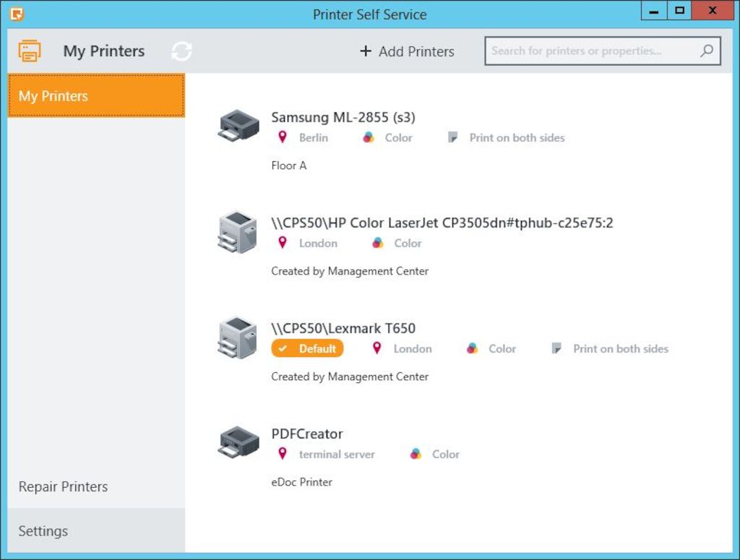The height and width of the screenshot is (560, 740).
Task: Click the Berlin location text
Action: tap(314, 138)
